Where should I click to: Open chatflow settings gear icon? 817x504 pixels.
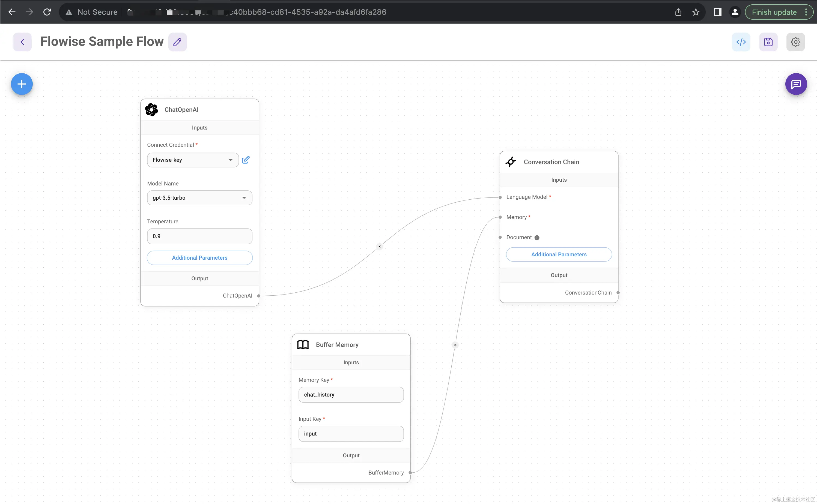(796, 42)
